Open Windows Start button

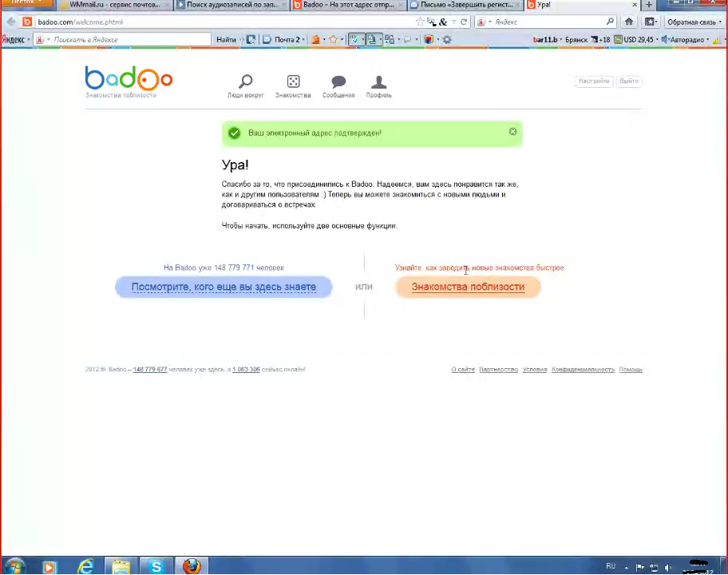coord(14,566)
